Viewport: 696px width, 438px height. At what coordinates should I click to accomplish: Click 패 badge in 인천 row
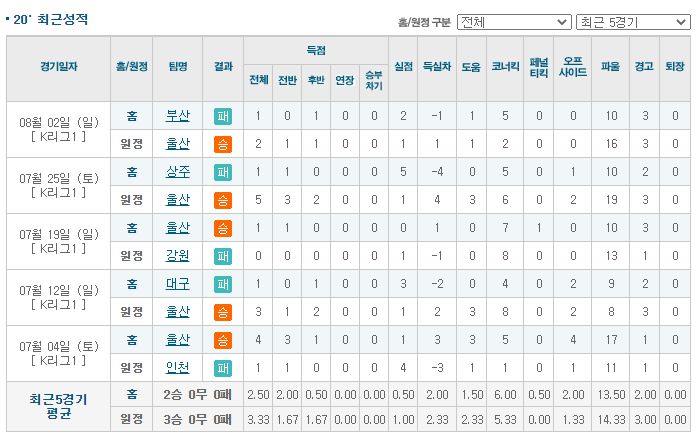click(223, 368)
